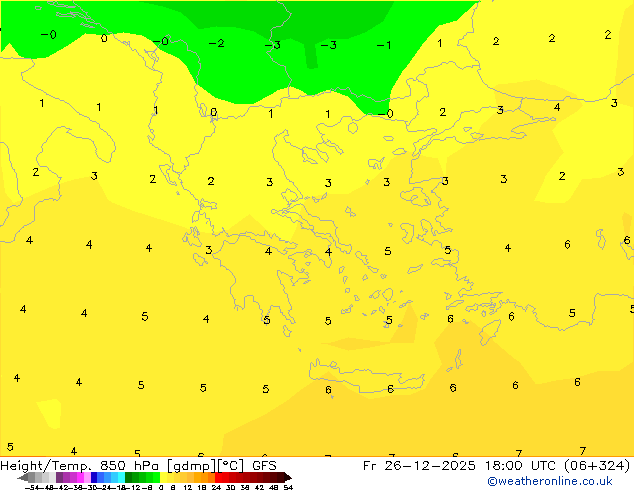Pick the bright red swatch in the legend

[x=218, y=477]
